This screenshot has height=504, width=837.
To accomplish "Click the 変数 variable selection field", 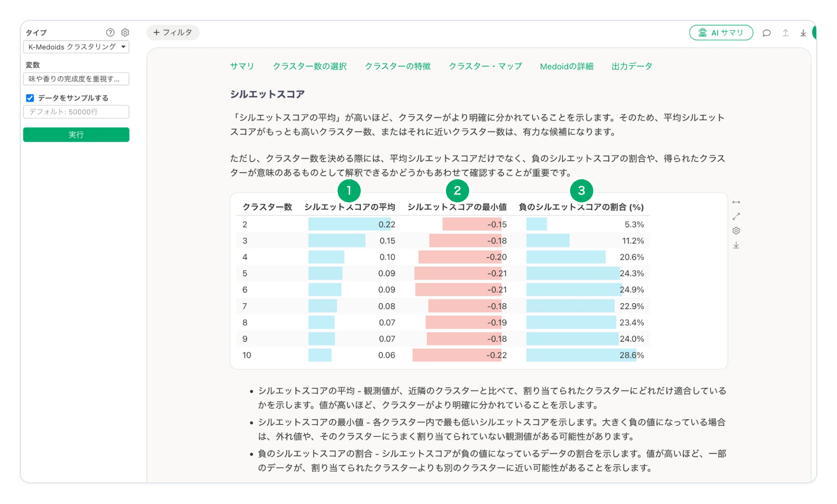I will [x=76, y=79].
